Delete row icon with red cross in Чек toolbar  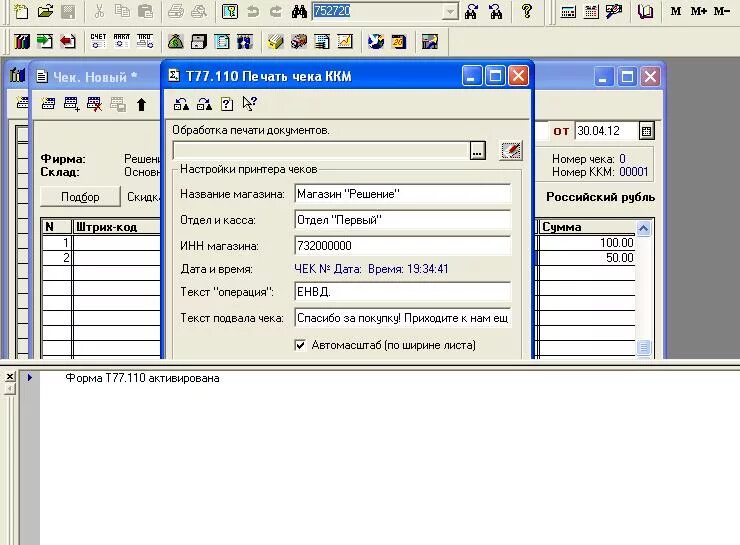pos(94,104)
